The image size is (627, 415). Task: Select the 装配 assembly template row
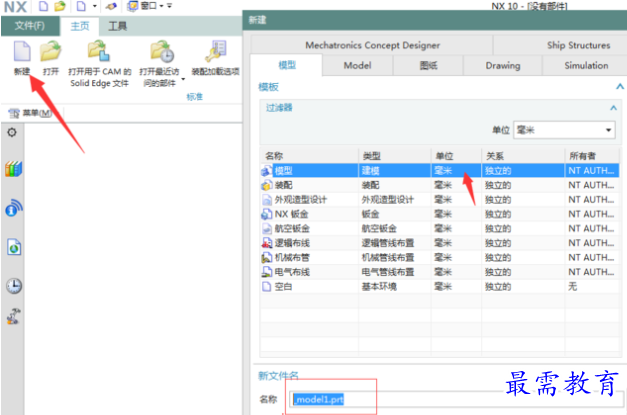point(439,185)
